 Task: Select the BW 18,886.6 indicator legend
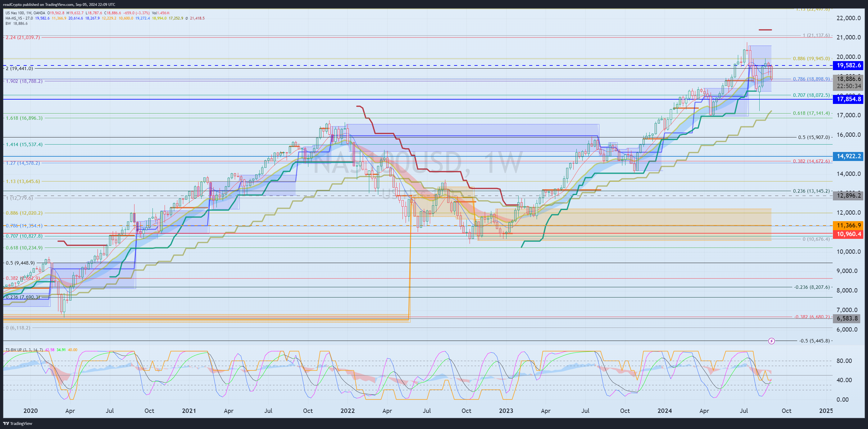tap(16, 24)
